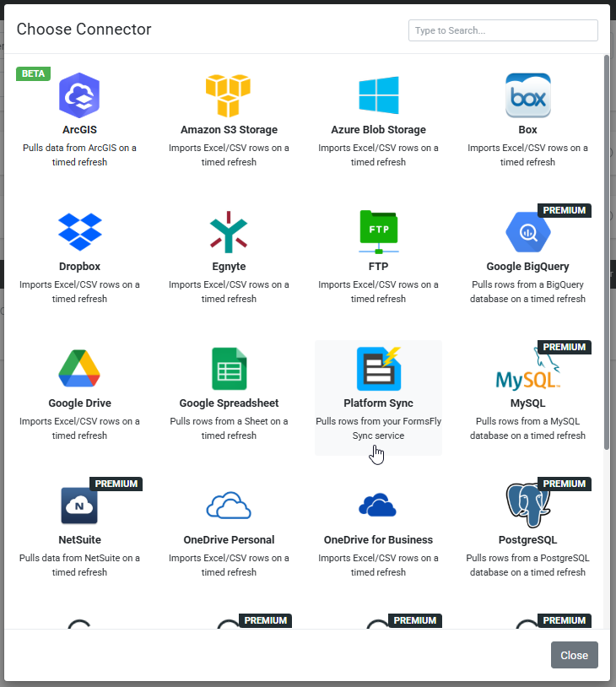616x687 pixels.
Task: Click the Google Drive label
Action: 79,403
